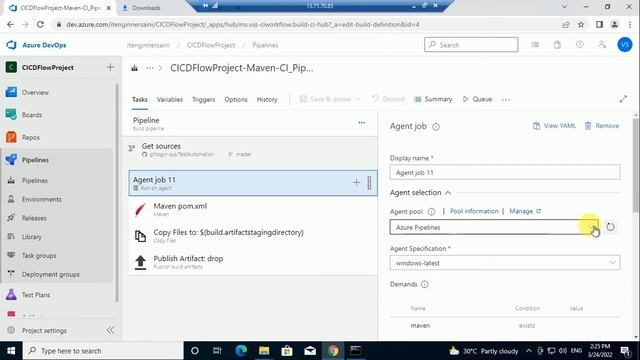Refresh the agent pool list

point(610,227)
